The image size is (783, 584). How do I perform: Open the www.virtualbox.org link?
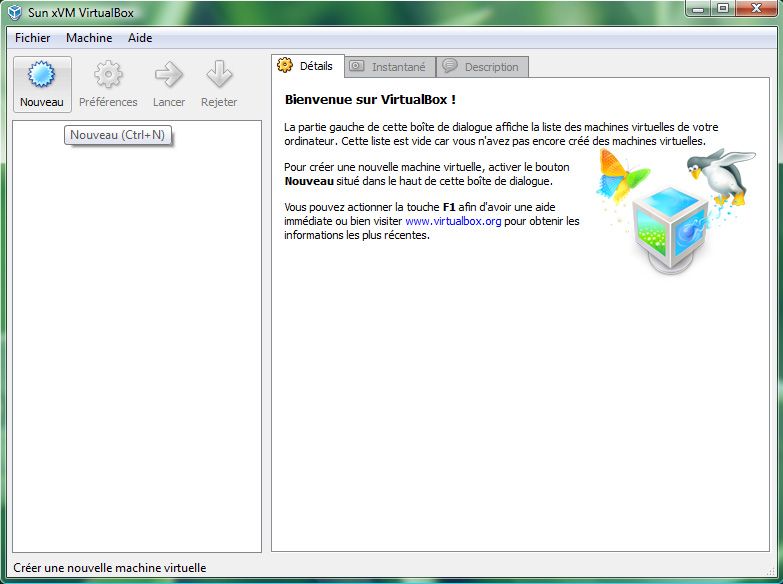[453, 221]
